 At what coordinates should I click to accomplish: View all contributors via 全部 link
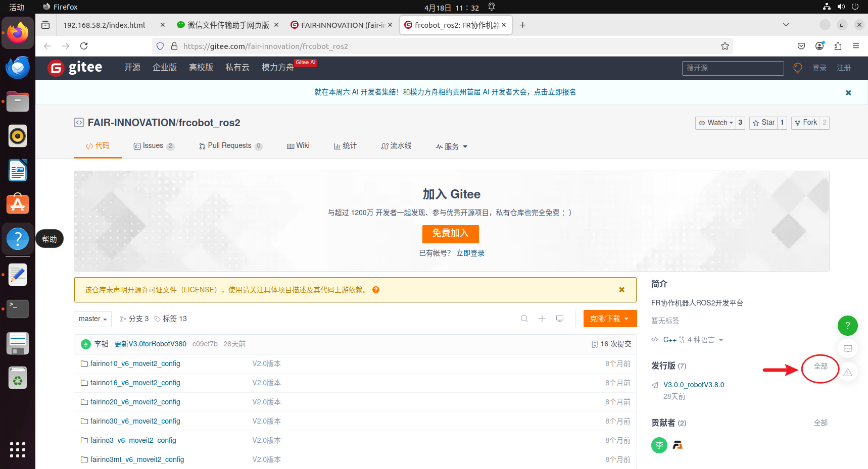coord(821,423)
